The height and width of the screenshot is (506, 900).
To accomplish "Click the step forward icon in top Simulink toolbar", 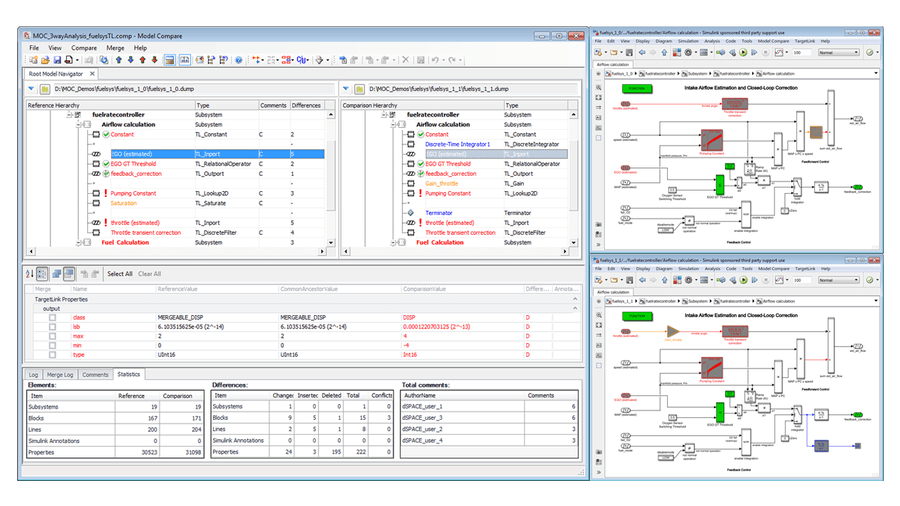I will (x=754, y=52).
